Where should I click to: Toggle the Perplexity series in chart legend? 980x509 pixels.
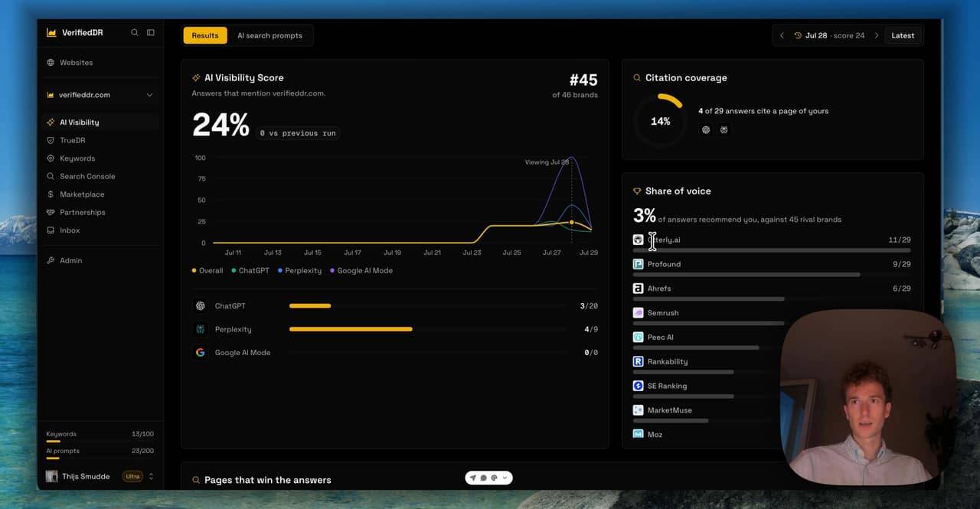coord(299,271)
